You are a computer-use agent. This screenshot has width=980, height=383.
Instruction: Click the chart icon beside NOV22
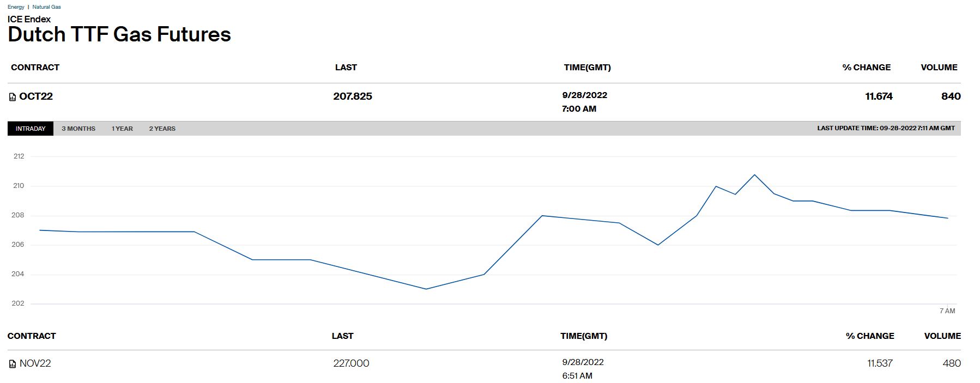pos(13,364)
